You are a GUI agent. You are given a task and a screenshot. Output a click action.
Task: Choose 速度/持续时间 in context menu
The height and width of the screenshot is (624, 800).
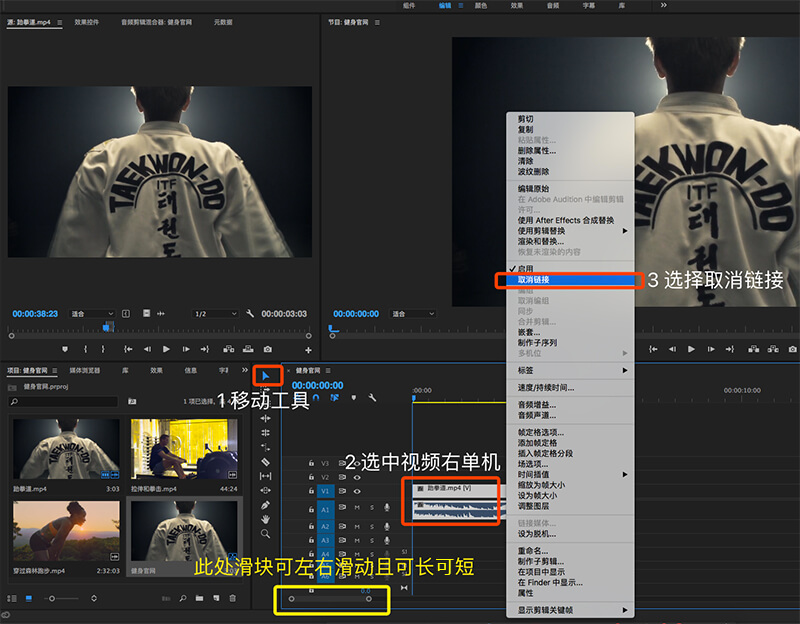coord(570,387)
